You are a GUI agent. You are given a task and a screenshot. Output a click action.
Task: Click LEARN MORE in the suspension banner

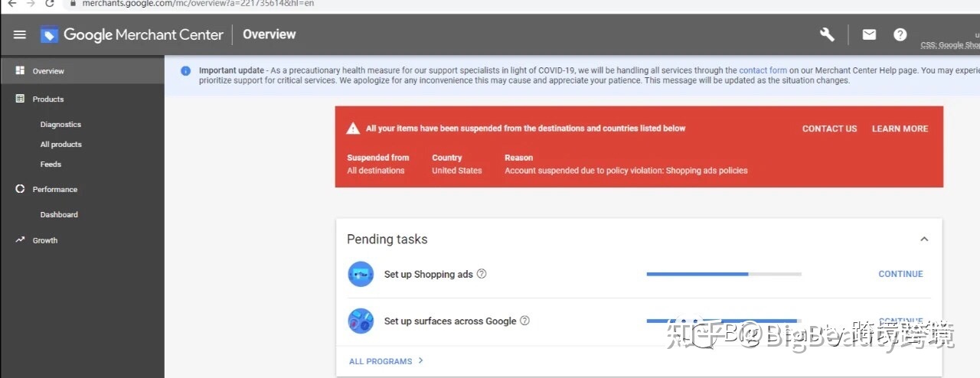coord(900,129)
